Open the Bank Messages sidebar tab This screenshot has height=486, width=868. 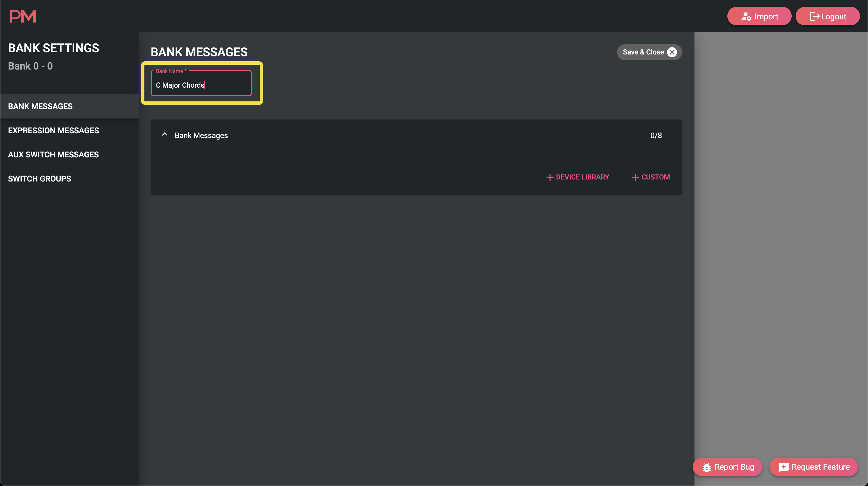point(69,106)
